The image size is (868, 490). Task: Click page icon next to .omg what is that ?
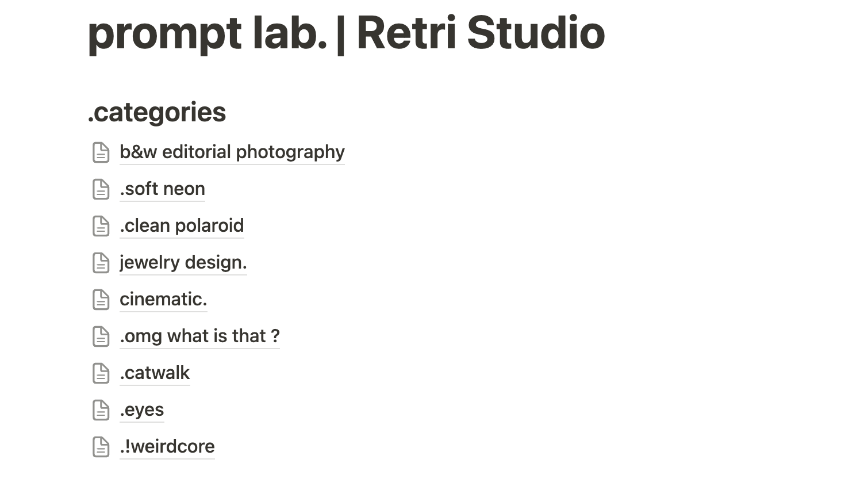(x=101, y=336)
